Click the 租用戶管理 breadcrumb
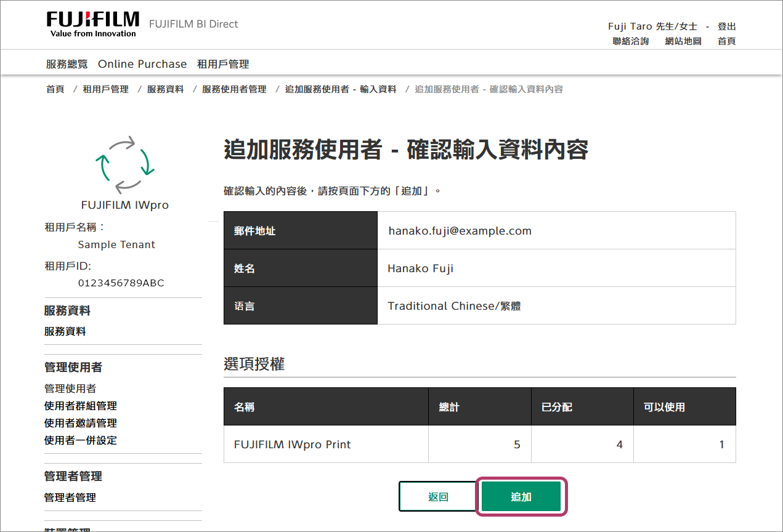783x532 pixels. (x=106, y=89)
